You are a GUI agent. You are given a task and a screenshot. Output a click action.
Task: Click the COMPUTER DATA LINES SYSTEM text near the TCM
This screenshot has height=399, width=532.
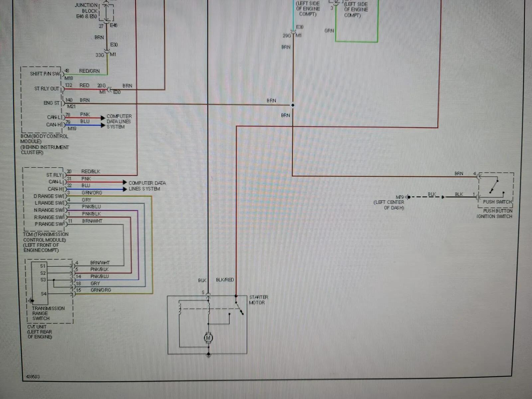[147, 186]
